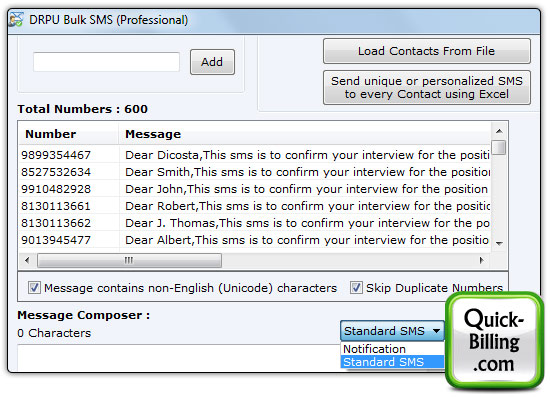Click the Add button
550x397 pixels.
tap(212, 62)
